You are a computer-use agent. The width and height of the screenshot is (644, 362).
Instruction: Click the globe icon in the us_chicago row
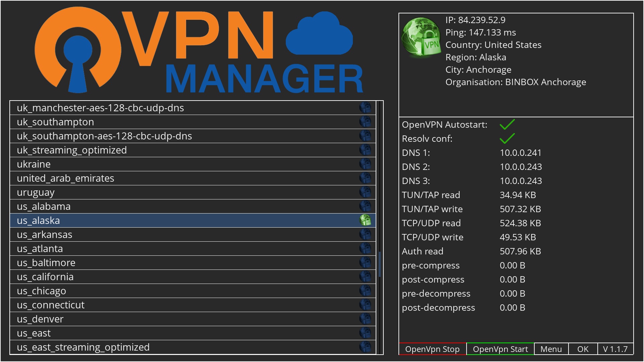(x=365, y=291)
